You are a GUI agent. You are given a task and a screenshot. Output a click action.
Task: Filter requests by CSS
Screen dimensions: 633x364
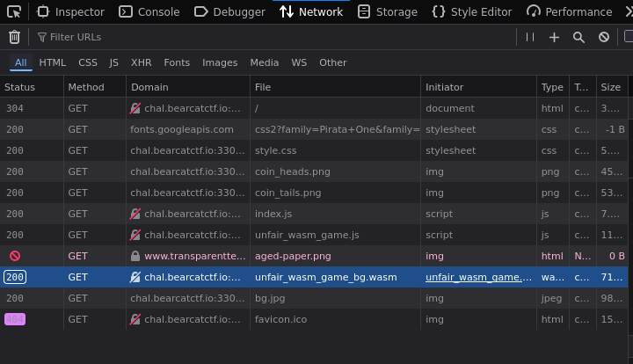(x=88, y=62)
